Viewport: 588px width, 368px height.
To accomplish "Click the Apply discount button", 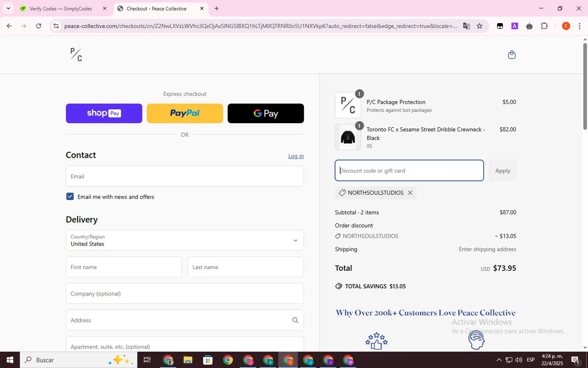I will pos(503,171).
